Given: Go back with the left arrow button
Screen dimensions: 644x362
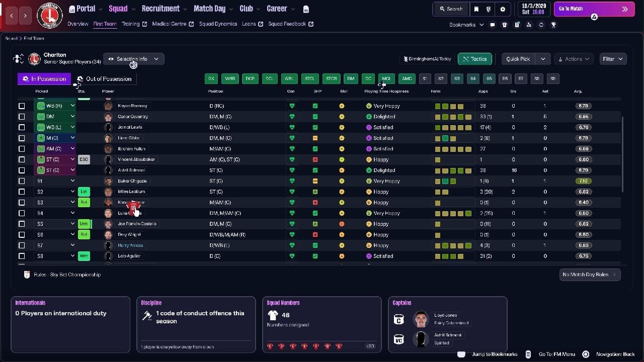Looking at the screenshot, I should click(12, 16).
